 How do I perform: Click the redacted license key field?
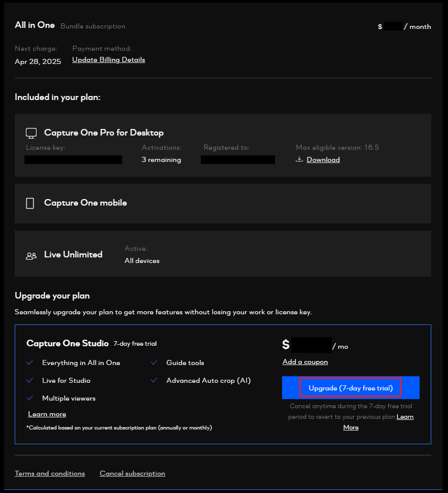click(73, 160)
